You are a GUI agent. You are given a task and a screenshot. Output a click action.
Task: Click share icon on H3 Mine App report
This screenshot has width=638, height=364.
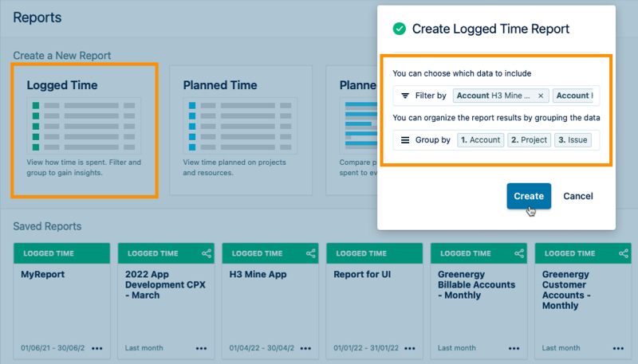pos(310,253)
